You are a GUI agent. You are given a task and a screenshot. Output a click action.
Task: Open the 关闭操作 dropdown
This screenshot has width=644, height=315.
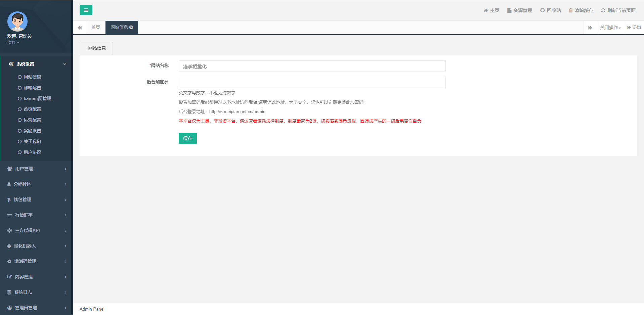coord(610,28)
